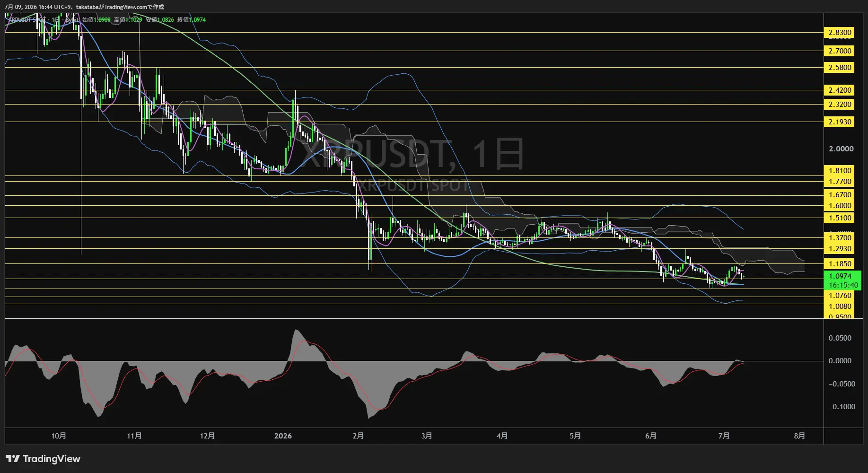
Task: Click the 2.0000 price scale value
Action: pos(841,149)
